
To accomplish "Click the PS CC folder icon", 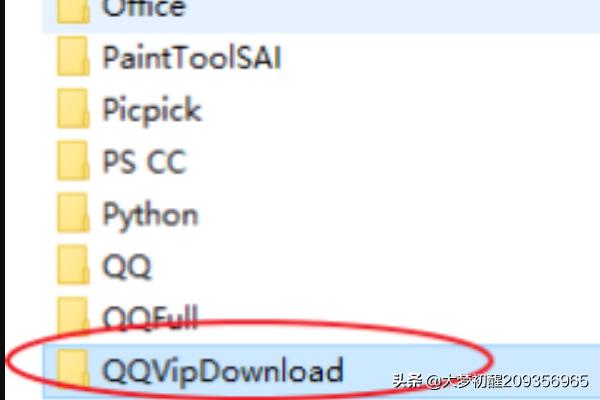I will pyautogui.click(x=73, y=161).
